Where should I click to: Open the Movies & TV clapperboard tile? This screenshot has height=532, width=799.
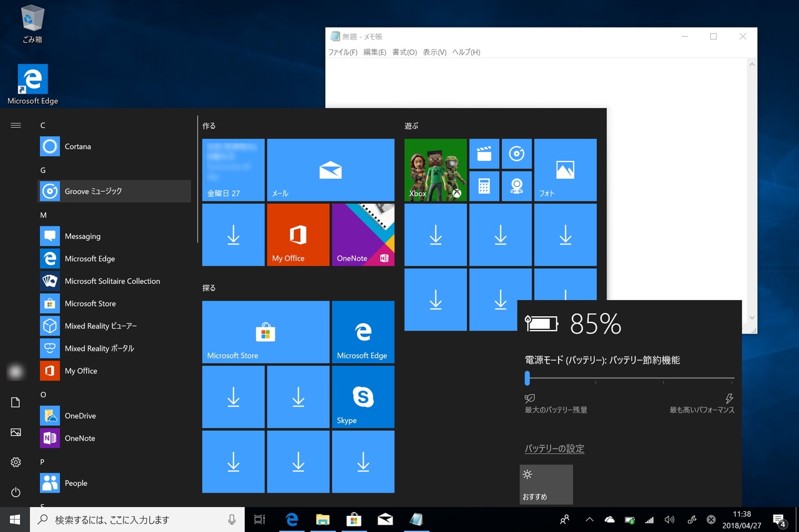click(x=484, y=154)
